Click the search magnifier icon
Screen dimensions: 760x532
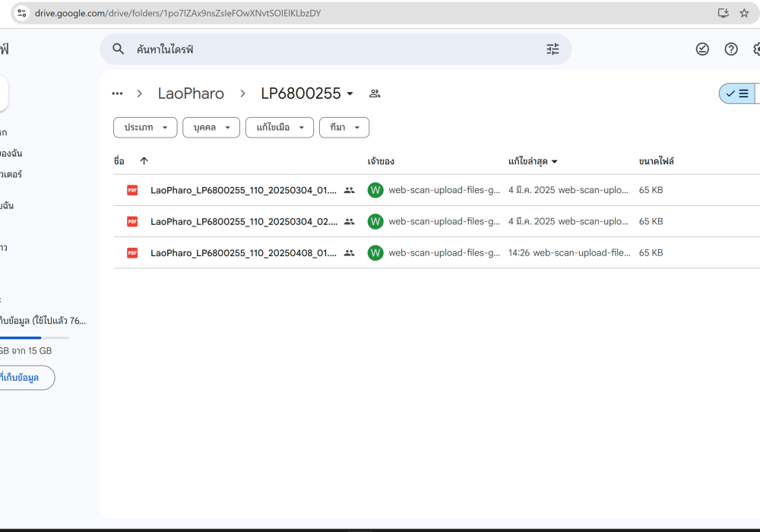tap(119, 49)
